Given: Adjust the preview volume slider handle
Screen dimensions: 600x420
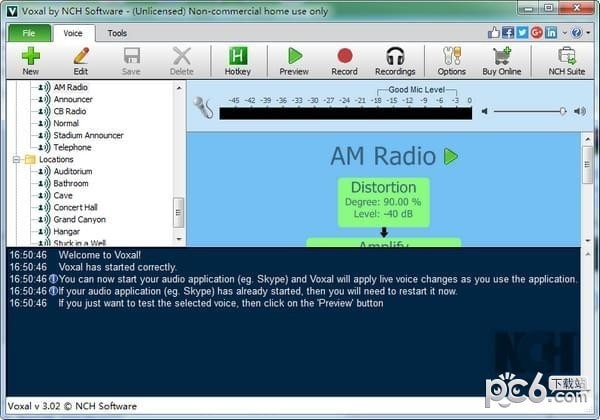Looking at the screenshot, I should pyautogui.click(x=562, y=111).
